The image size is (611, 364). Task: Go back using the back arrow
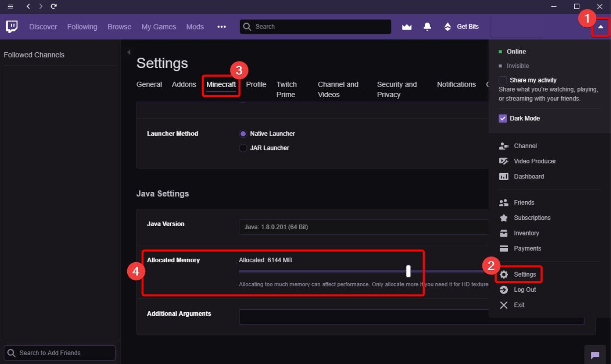(28, 6)
